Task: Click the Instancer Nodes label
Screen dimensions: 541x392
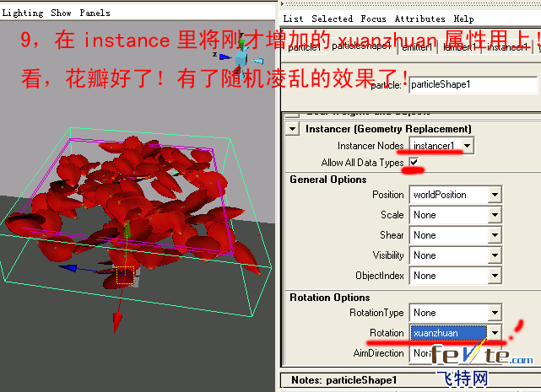Action: [371, 146]
